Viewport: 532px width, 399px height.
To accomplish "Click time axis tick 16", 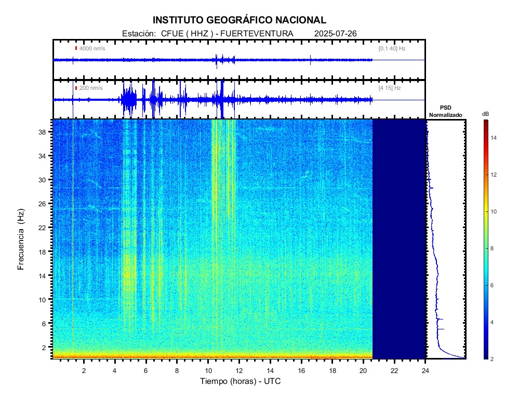I will point(301,370).
